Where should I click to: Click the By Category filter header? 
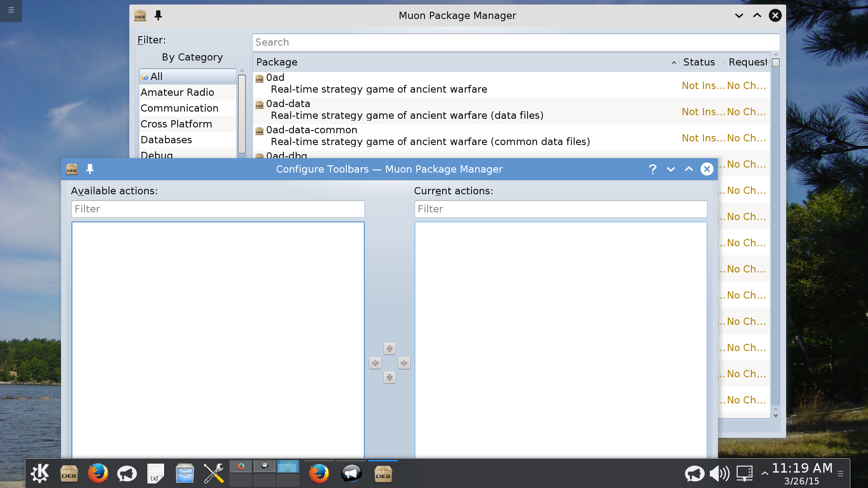(192, 57)
